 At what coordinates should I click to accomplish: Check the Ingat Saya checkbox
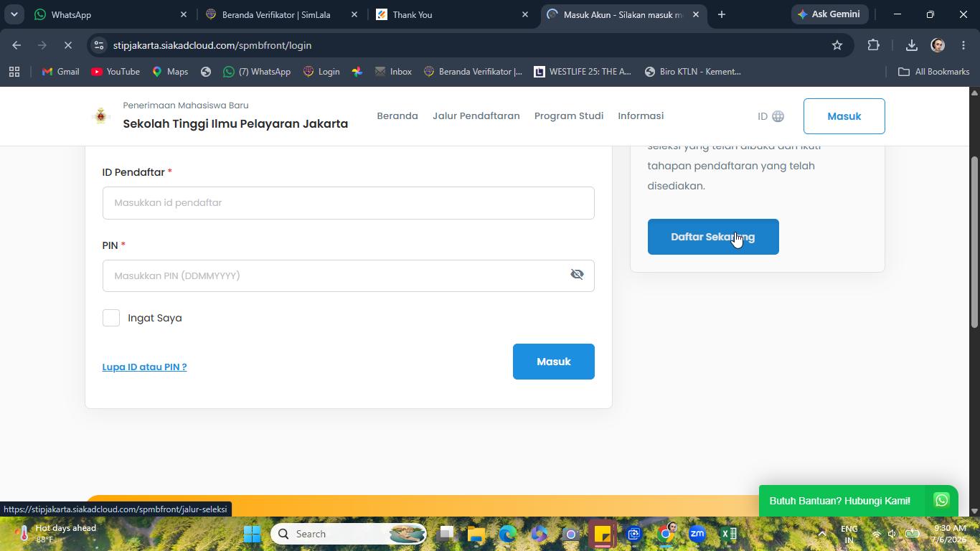[111, 318]
